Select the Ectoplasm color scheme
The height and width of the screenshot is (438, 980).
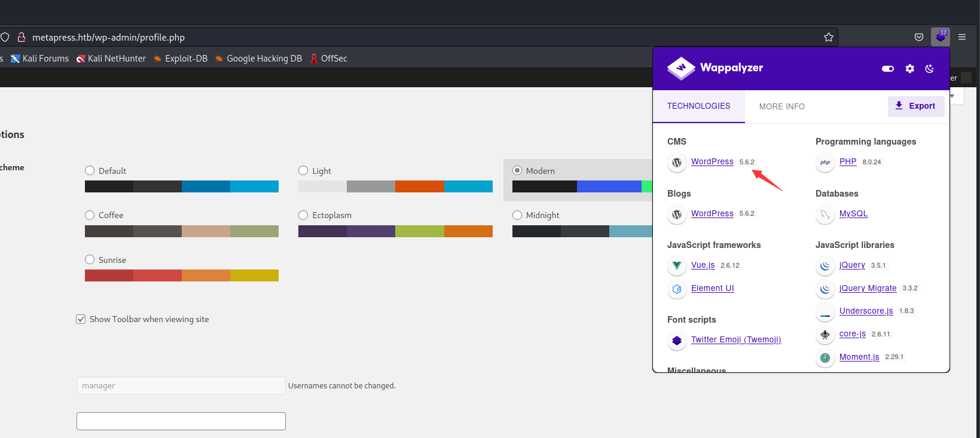[x=303, y=215]
